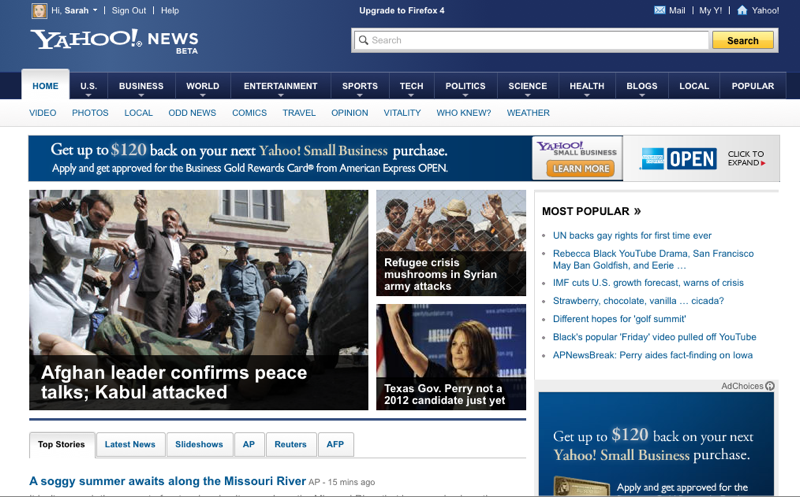Open the Comics link
The width and height of the screenshot is (800, 497).
249,113
